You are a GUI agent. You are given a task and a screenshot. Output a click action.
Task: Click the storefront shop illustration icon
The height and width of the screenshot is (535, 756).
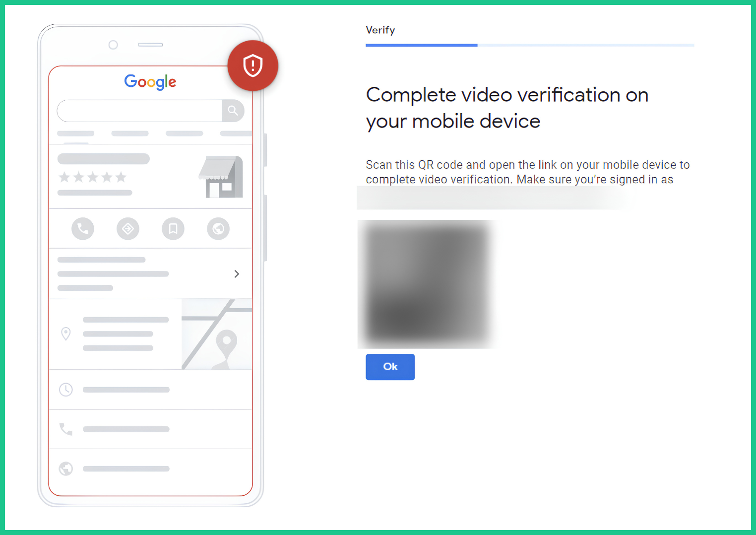(221, 177)
